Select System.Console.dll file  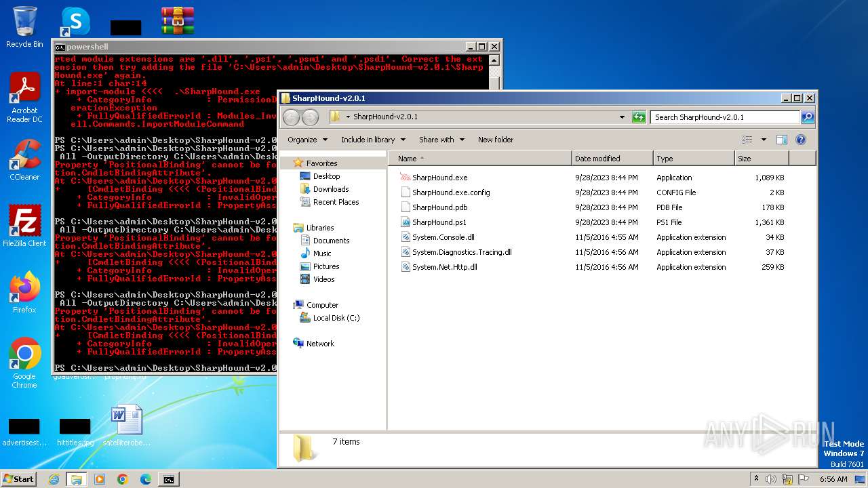(443, 237)
